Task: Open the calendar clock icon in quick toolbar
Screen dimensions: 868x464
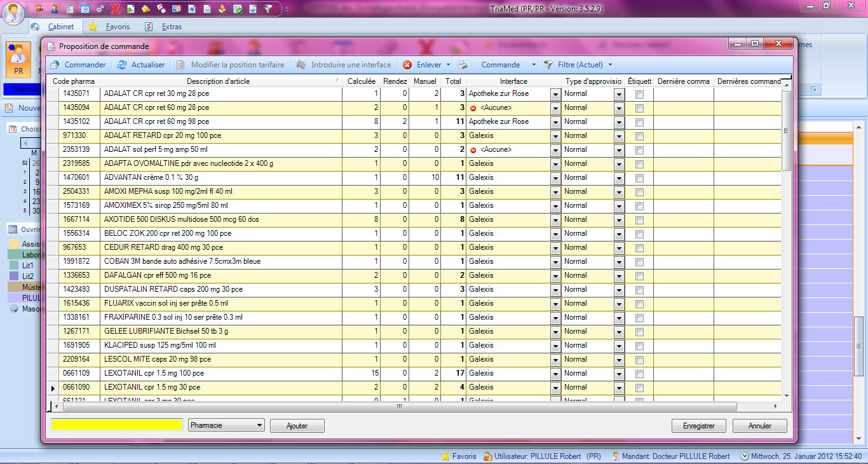Action: [x=85, y=9]
